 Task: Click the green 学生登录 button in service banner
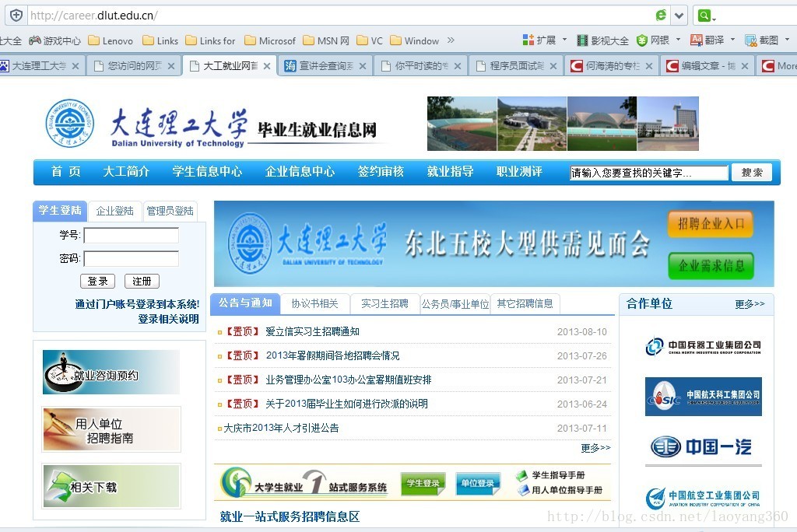[423, 483]
